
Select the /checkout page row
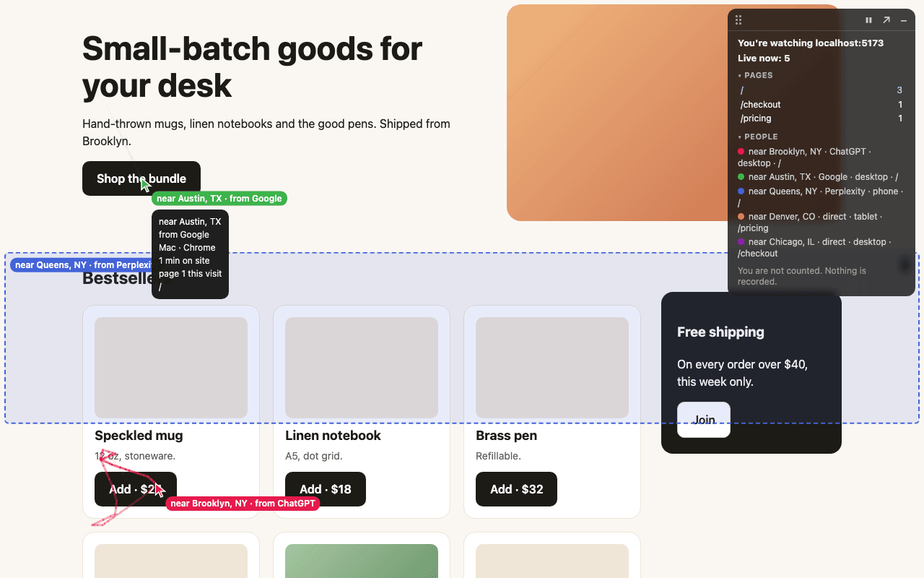[x=821, y=105]
